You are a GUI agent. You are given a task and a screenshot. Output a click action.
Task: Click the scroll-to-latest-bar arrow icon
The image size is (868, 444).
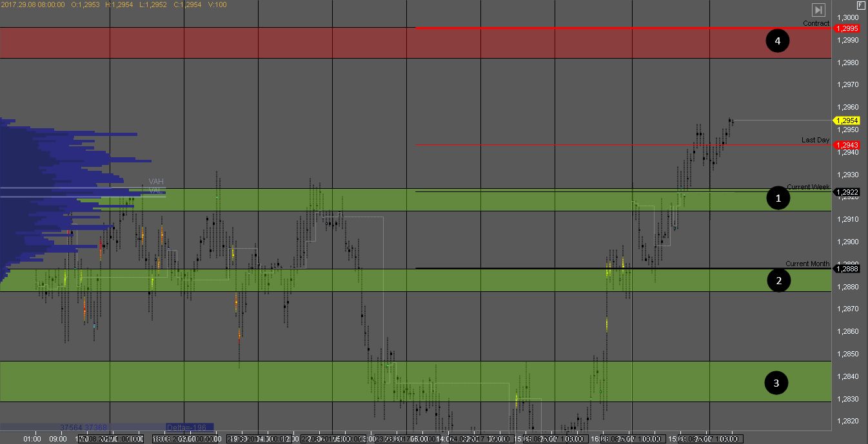tap(818, 10)
